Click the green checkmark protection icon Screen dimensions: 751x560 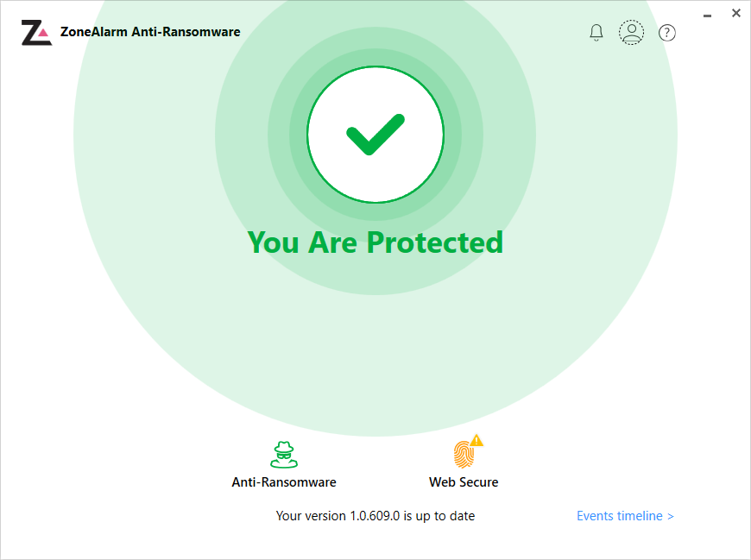coord(375,132)
